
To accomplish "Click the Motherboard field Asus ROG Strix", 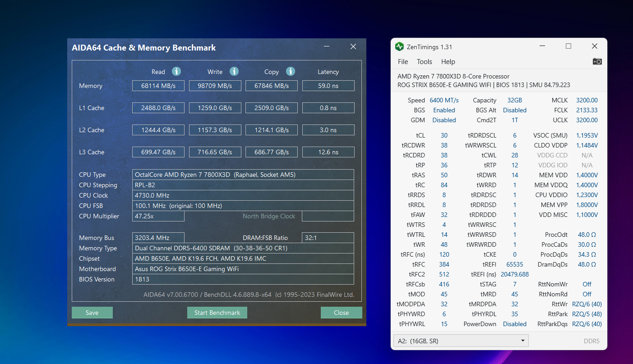I will [x=243, y=269].
